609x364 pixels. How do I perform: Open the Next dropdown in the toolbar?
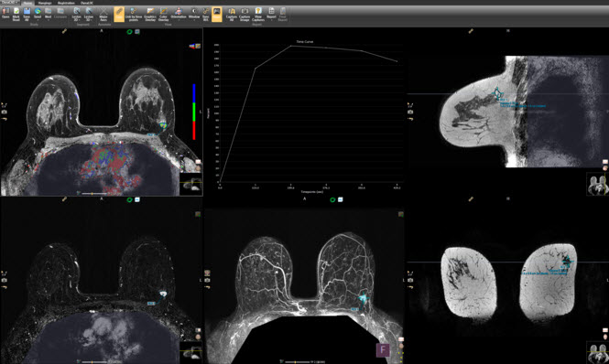coord(48,14)
